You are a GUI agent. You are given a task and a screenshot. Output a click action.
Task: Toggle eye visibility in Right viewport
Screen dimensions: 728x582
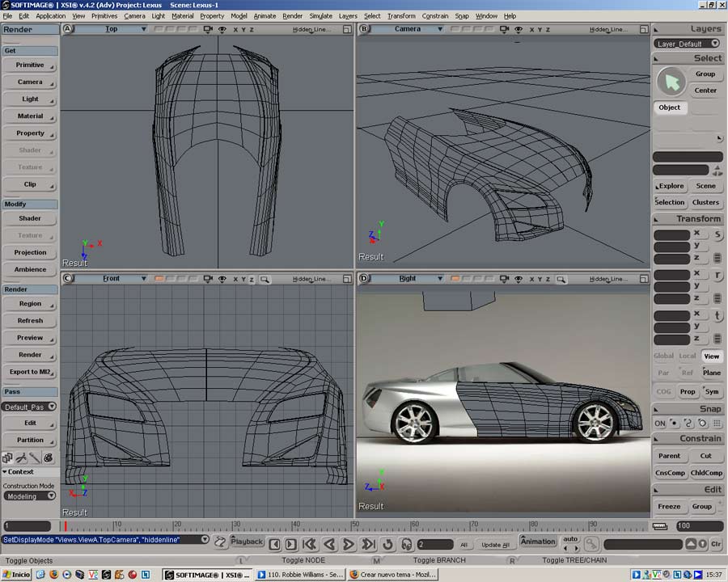click(x=518, y=279)
